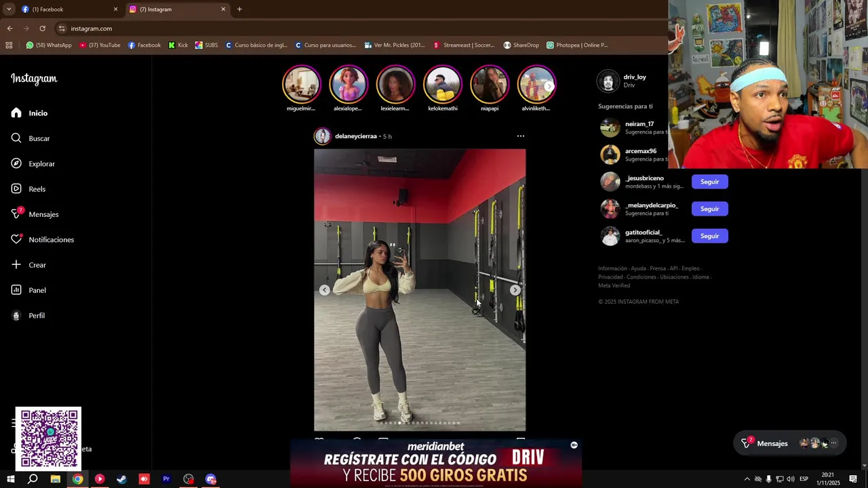The image size is (868, 488).
Task: Open File Explorer from taskbar
Action: 56,479
